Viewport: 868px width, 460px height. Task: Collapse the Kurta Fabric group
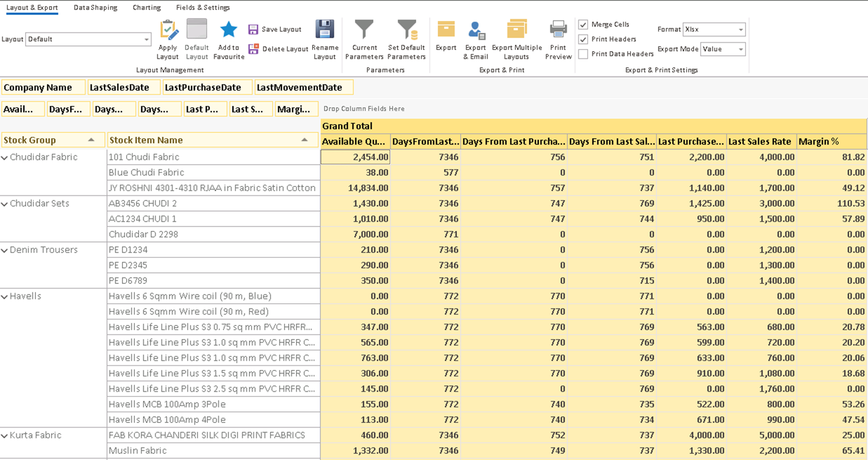point(5,436)
